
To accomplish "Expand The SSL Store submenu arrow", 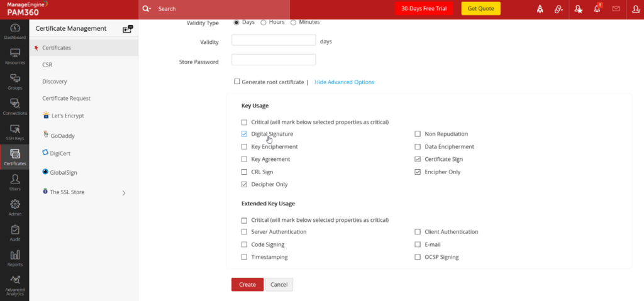I will pyautogui.click(x=124, y=193).
